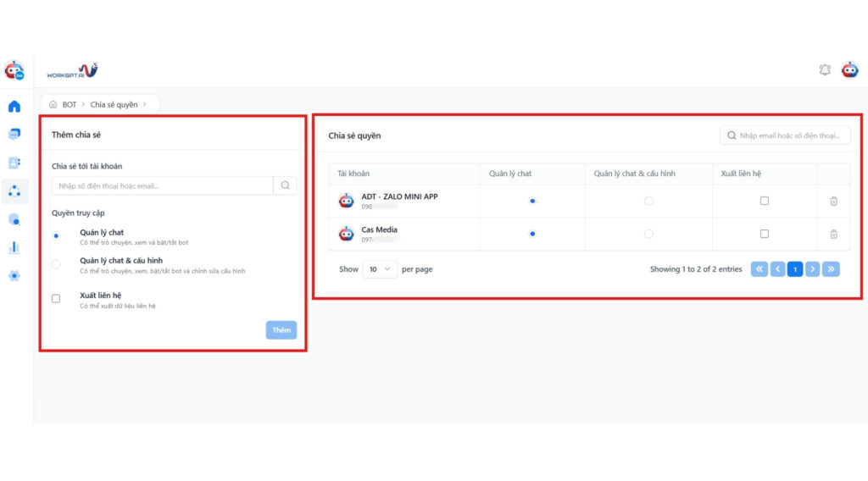This screenshot has width=868, height=481.
Task: Delete the Cas Media share entry
Action: [833, 234]
